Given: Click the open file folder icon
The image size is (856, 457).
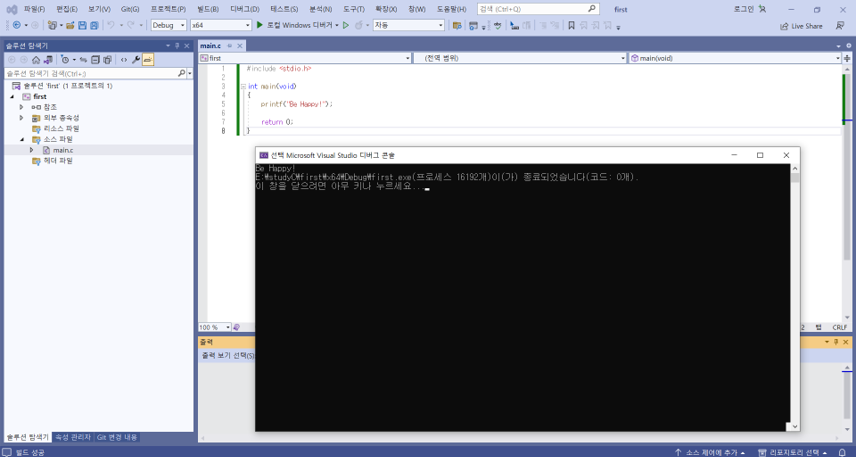Looking at the screenshot, I should [x=70, y=25].
